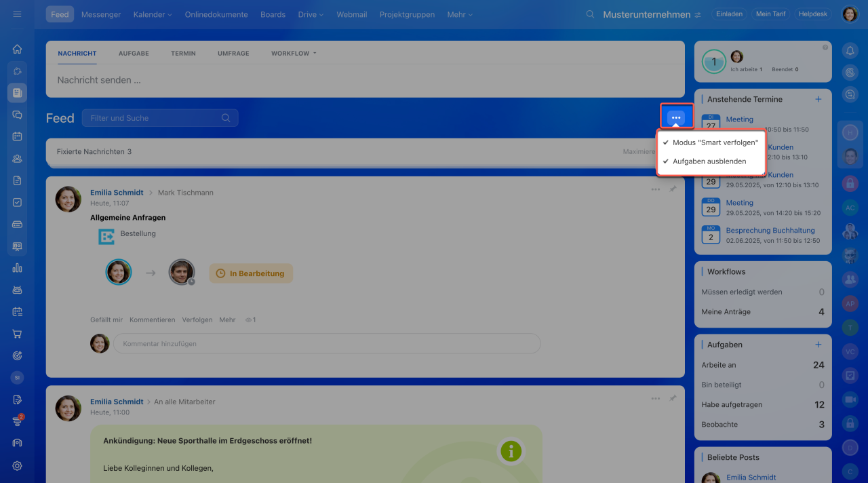The width and height of the screenshot is (868, 483).
Task: Open the calendar icon in the left sidebar
Action: click(x=17, y=136)
